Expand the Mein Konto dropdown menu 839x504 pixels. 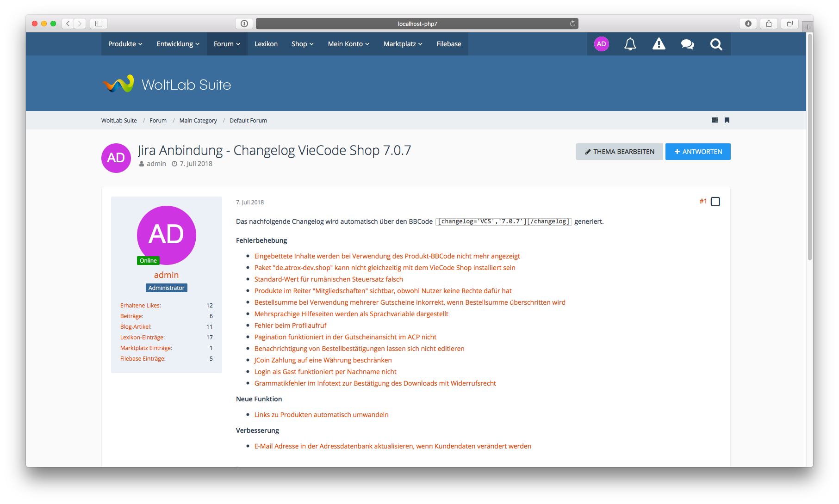pyautogui.click(x=349, y=44)
